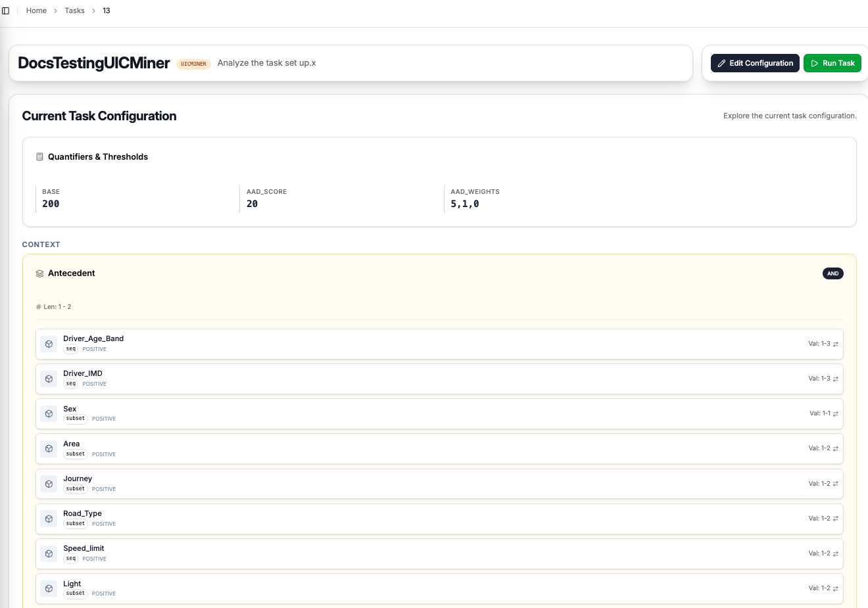Toggle the AND badge on the Antecedent panel
The height and width of the screenshot is (608, 868).
click(833, 273)
